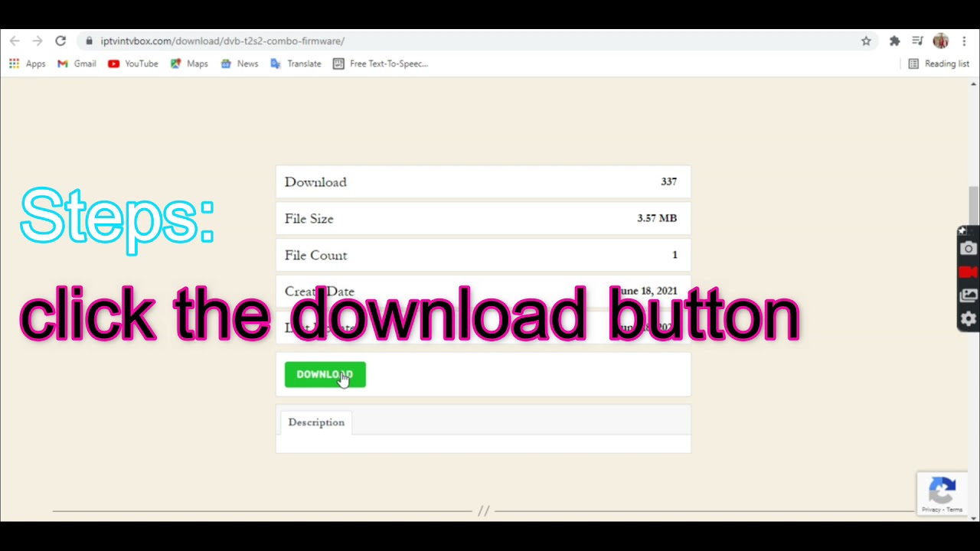This screenshot has width=980, height=551.
Task: Open the Extensions puzzle icon
Action: tap(894, 41)
